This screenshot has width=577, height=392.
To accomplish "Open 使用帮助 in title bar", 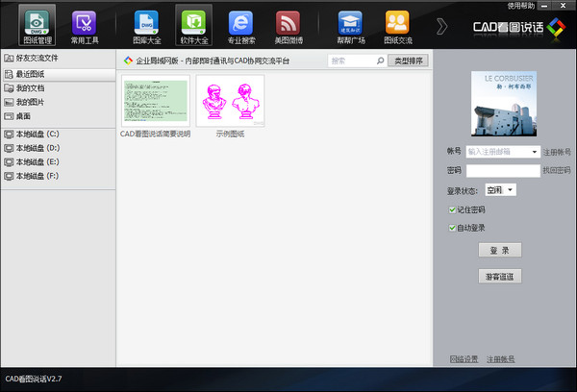I will [x=521, y=6].
